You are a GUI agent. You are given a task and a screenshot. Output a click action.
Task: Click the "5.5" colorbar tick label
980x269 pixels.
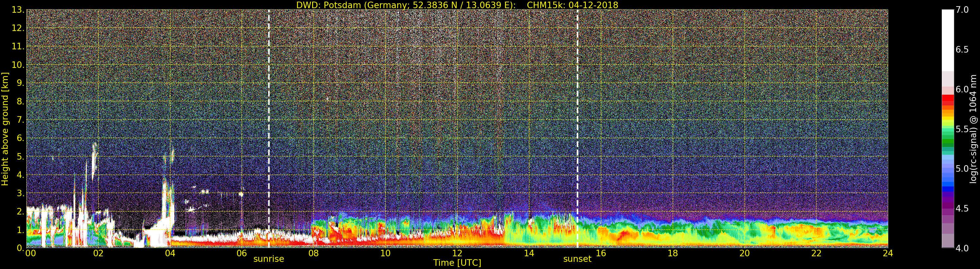coord(962,129)
